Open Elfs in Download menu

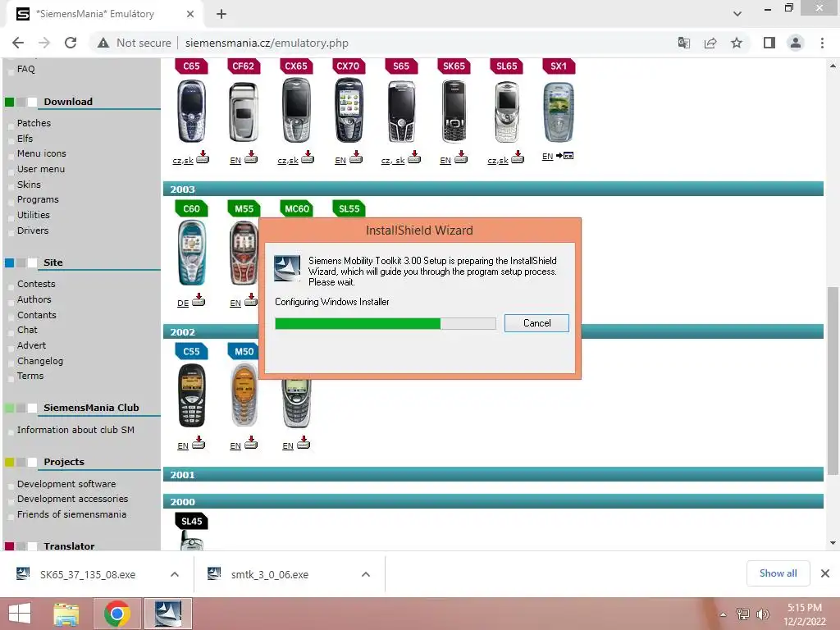[x=25, y=138]
